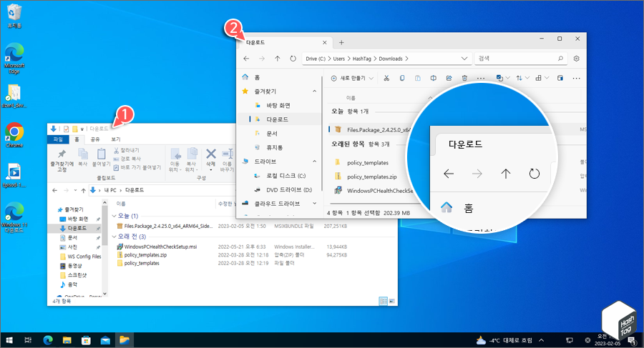Click the up-directory arrow in Files app
Image resolution: width=644 pixels, height=348 pixels.
278,59
